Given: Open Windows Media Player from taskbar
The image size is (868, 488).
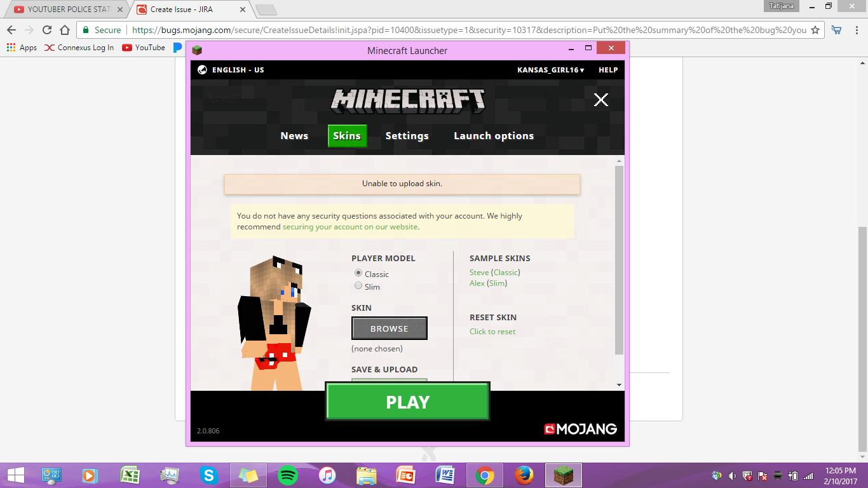Looking at the screenshot, I should click(x=89, y=475).
